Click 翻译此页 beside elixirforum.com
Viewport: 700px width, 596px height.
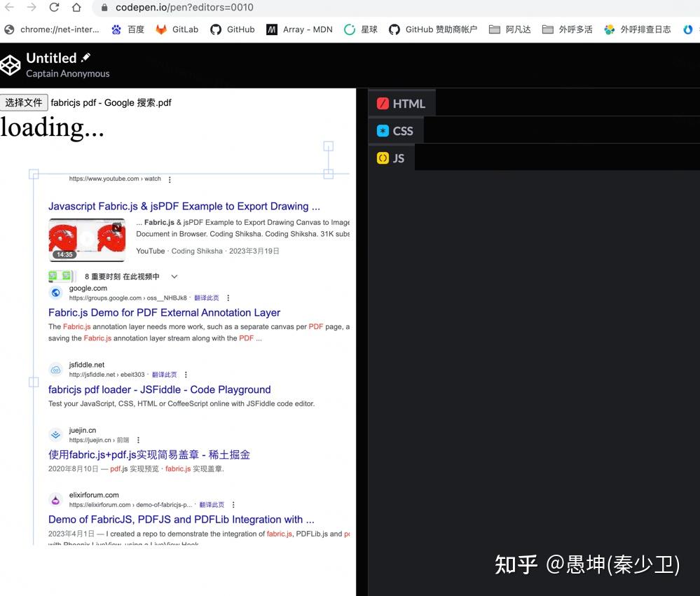pos(212,505)
